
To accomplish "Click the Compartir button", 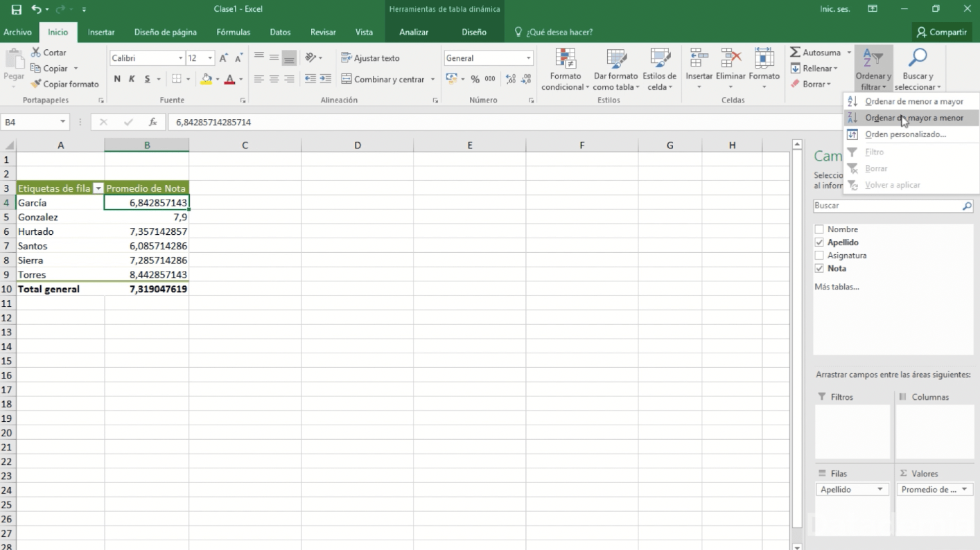I will coord(941,32).
